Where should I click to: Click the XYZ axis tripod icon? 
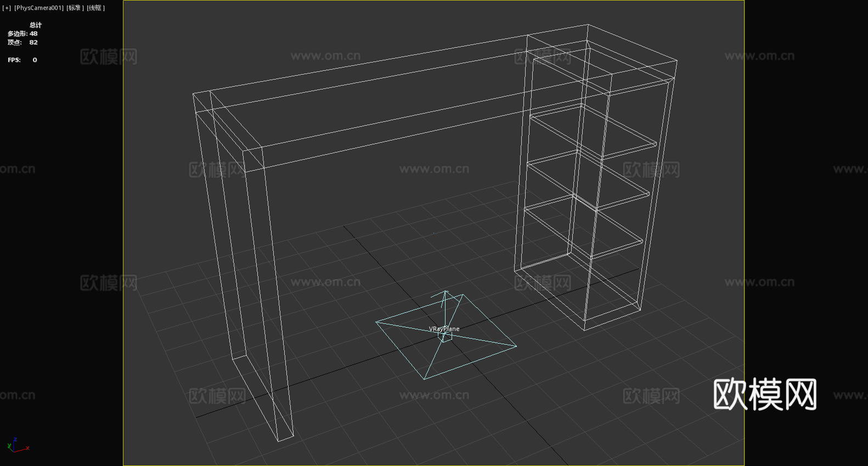(x=18, y=445)
